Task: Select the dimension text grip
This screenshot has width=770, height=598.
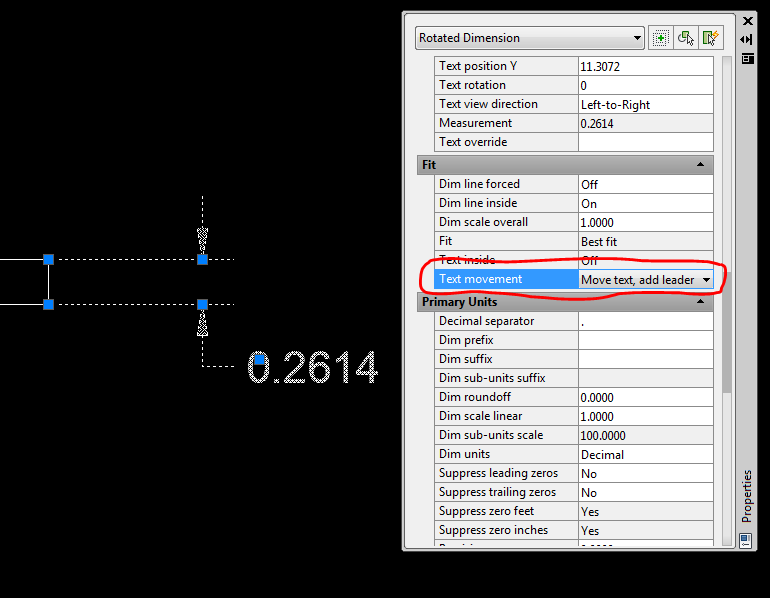Action: (x=259, y=359)
